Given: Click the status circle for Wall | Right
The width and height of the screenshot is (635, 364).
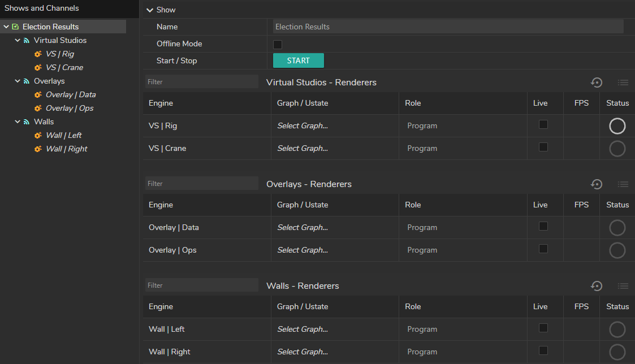Looking at the screenshot, I should 617,352.
